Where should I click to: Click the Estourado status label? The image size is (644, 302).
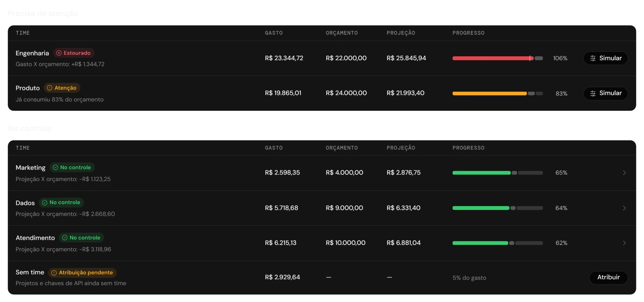(x=77, y=53)
